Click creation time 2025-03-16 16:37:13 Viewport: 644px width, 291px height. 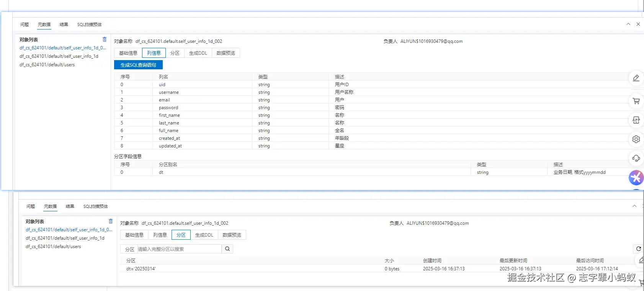pyautogui.click(x=444, y=269)
